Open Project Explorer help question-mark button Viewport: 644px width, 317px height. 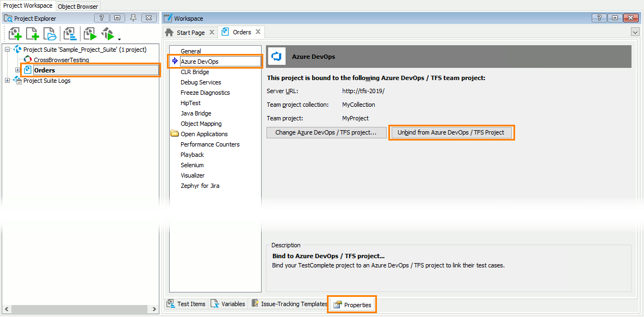click(101, 18)
